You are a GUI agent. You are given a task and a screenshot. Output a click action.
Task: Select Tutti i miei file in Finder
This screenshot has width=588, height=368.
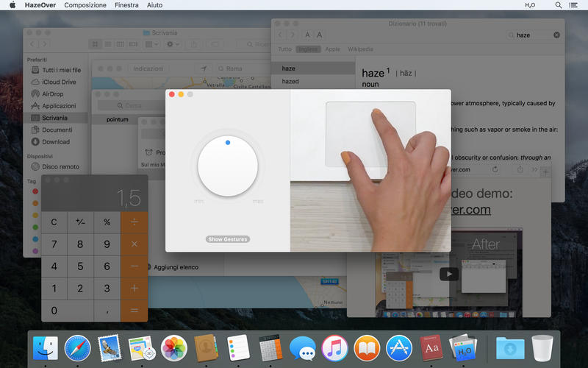tap(56, 70)
